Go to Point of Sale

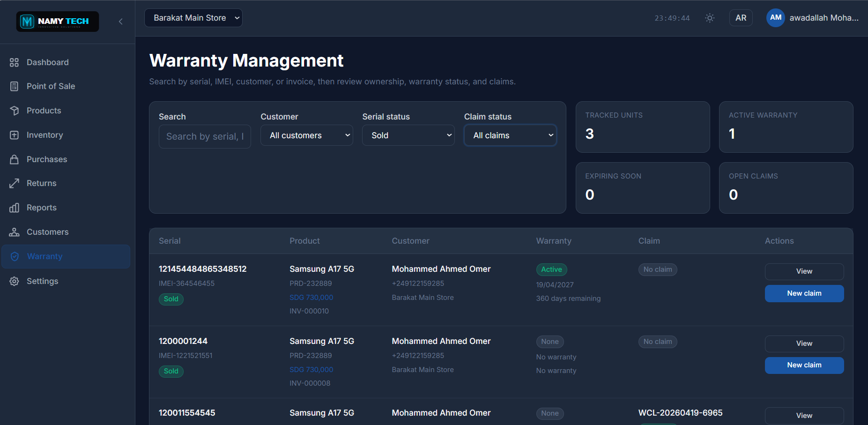click(x=66, y=86)
